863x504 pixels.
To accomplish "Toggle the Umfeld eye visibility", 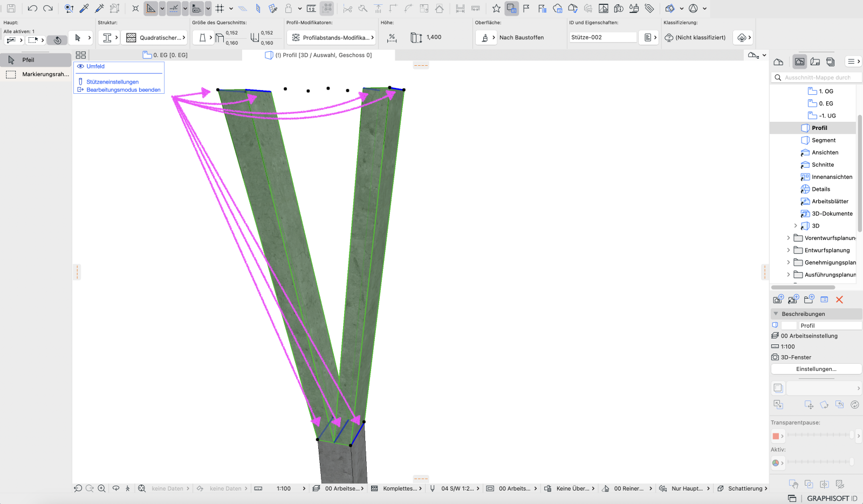I will [80, 66].
